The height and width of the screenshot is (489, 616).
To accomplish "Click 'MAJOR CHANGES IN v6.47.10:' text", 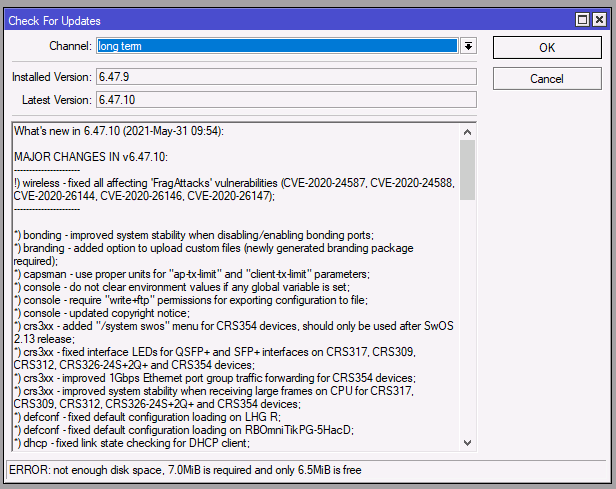I will (91, 157).
